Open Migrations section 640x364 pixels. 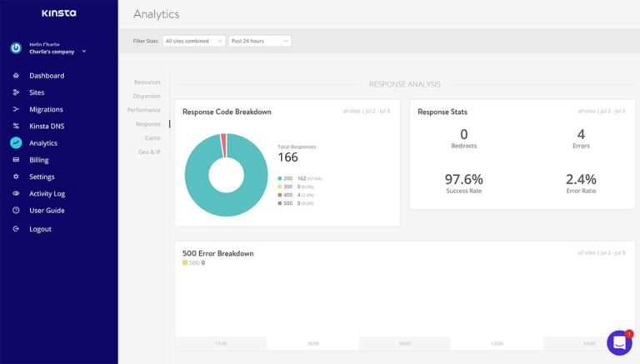[x=46, y=109]
